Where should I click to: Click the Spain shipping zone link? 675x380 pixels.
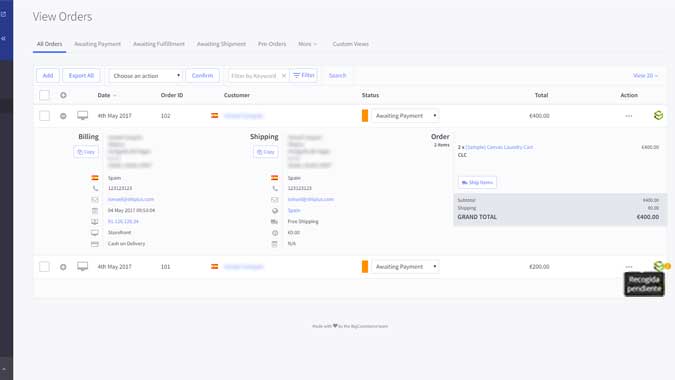coord(294,210)
